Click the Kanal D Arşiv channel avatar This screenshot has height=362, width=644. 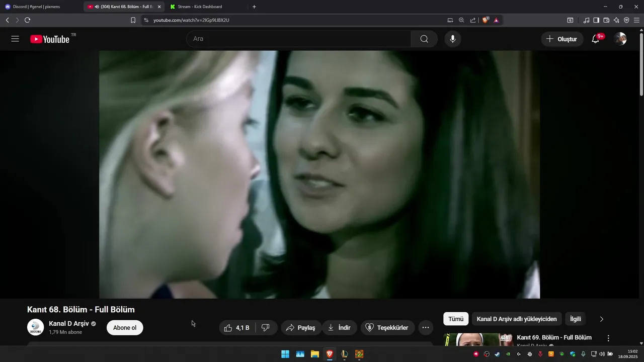pos(36,327)
